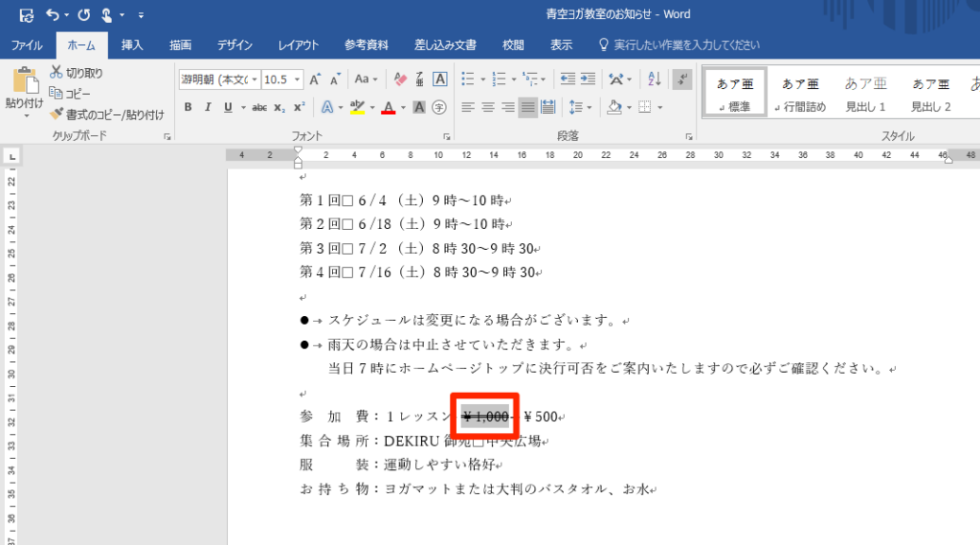Click the ruler tab selector button
This screenshot has width=980, height=545.
pyautogui.click(x=11, y=156)
